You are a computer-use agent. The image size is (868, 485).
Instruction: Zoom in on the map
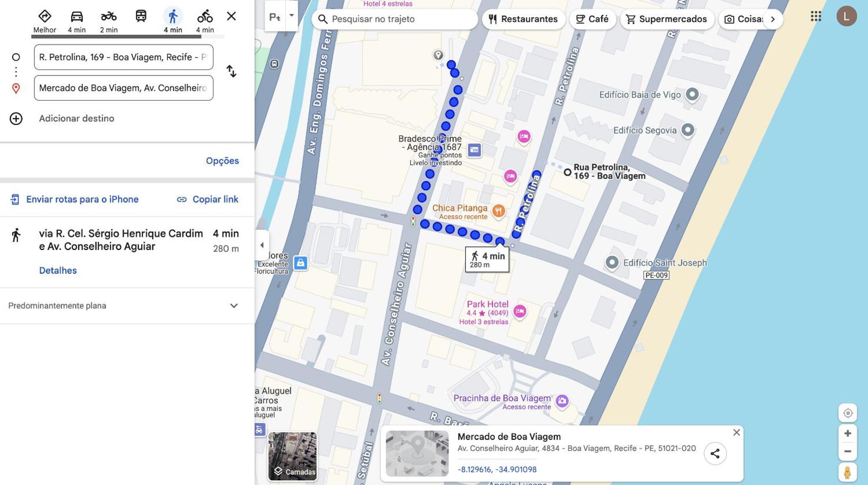tap(848, 433)
